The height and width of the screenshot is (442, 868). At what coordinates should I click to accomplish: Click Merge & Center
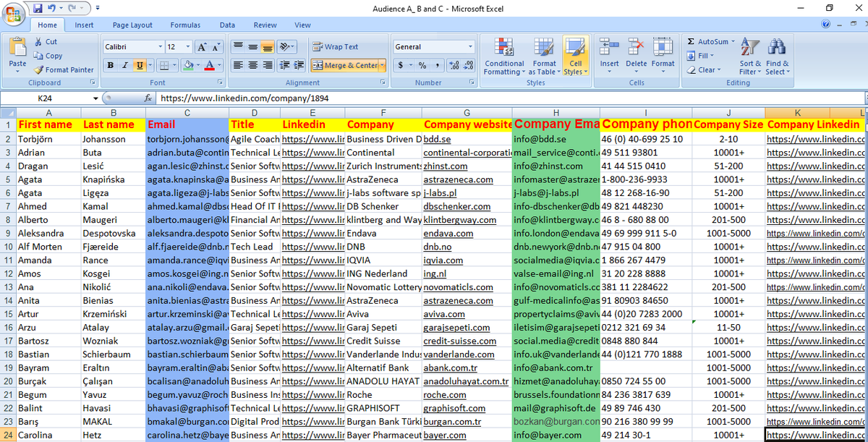pos(345,65)
